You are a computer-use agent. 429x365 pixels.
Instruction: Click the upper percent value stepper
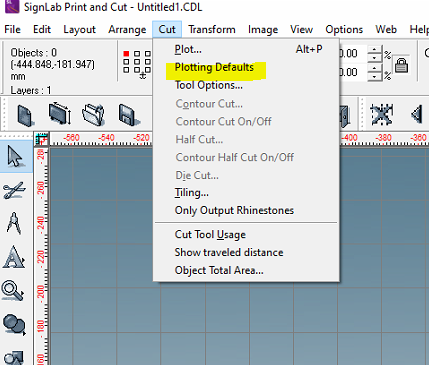coord(375,53)
